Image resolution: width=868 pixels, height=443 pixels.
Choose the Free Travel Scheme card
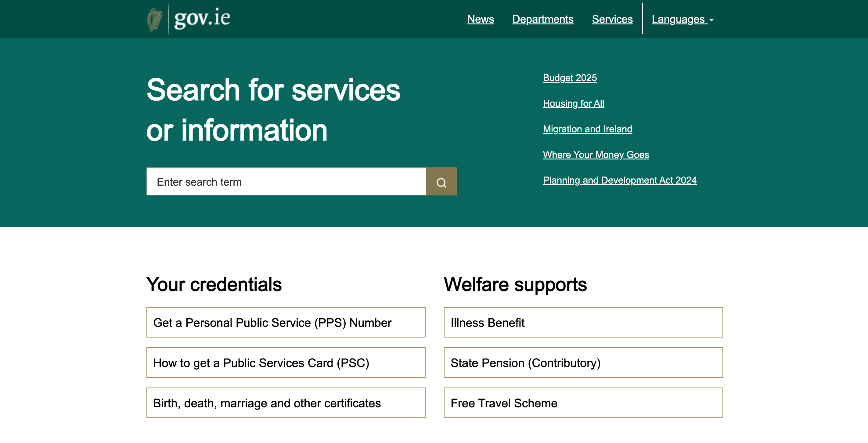583,403
